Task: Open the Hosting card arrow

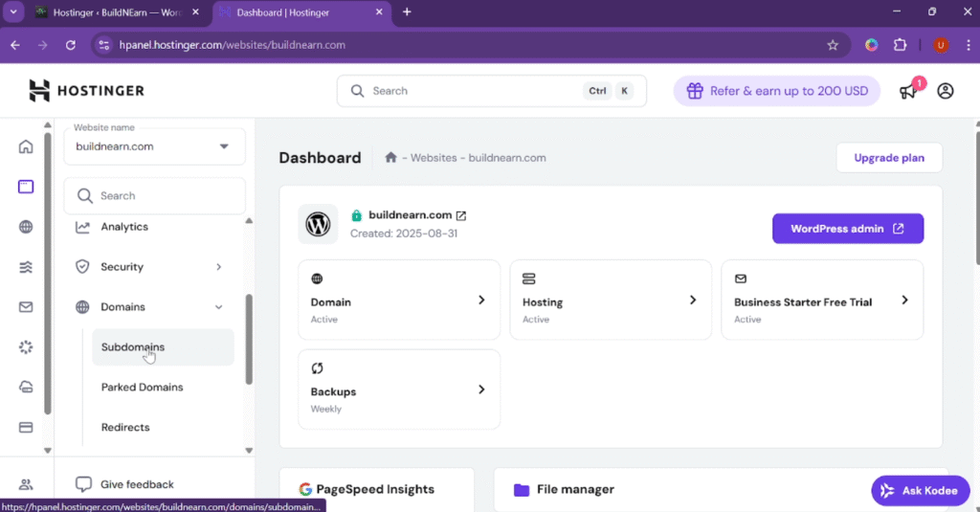Action: coord(693,301)
